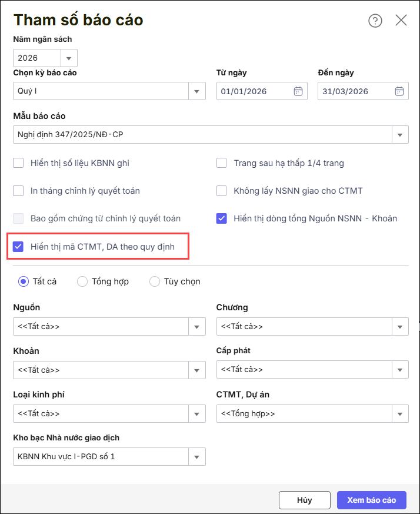Open the Nguồn dropdown arrow
The width and height of the screenshot is (420, 514).
196,326
